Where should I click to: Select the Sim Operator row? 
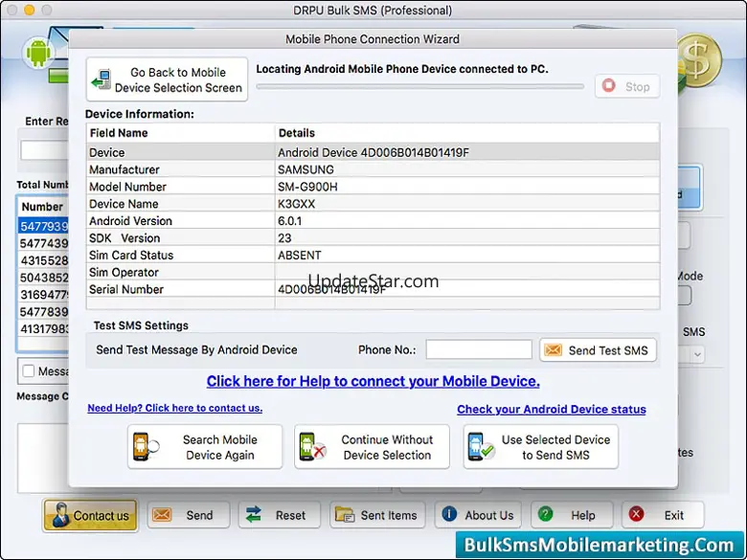pos(373,273)
